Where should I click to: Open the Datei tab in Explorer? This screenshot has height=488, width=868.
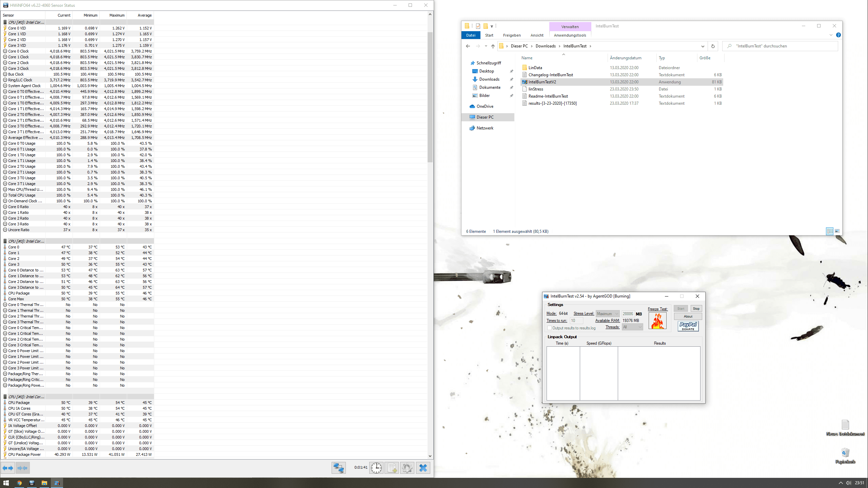coord(471,35)
